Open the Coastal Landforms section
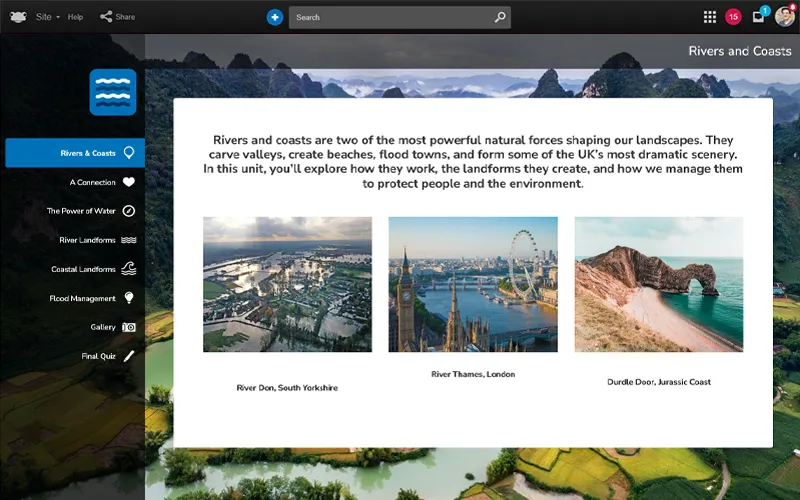Screen dimensions: 800x500 pyautogui.click(x=84, y=269)
